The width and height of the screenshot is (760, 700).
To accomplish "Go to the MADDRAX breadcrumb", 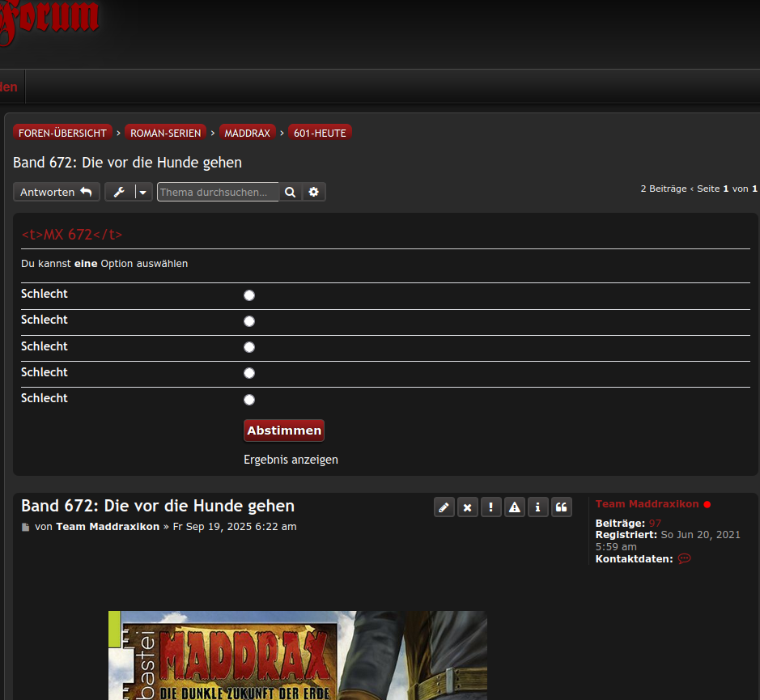I will point(247,133).
